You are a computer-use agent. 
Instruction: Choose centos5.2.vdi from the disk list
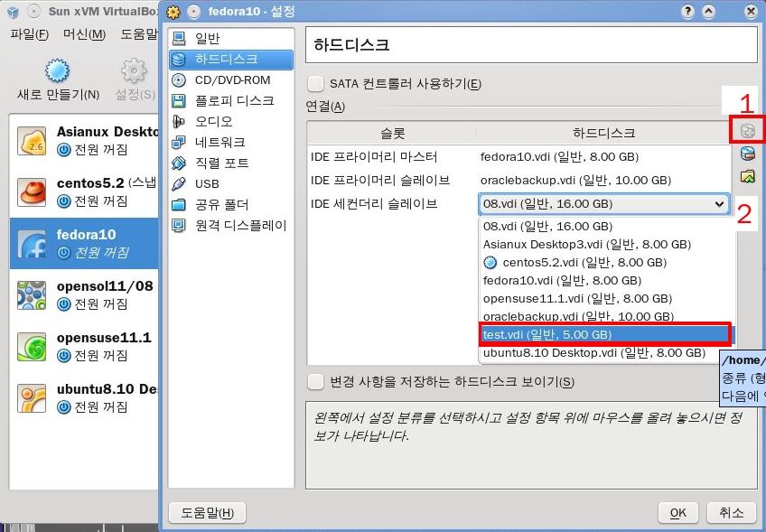tap(607, 262)
